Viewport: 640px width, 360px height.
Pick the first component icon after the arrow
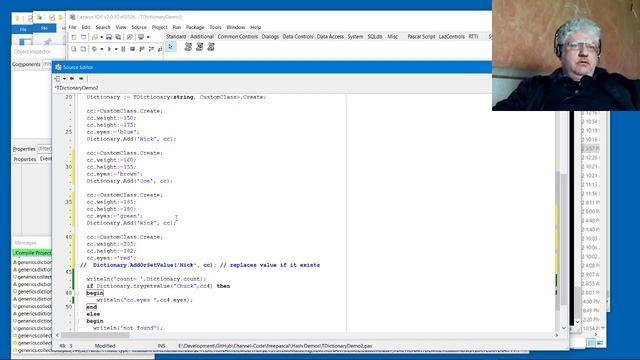pyautogui.click(x=188, y=47)
